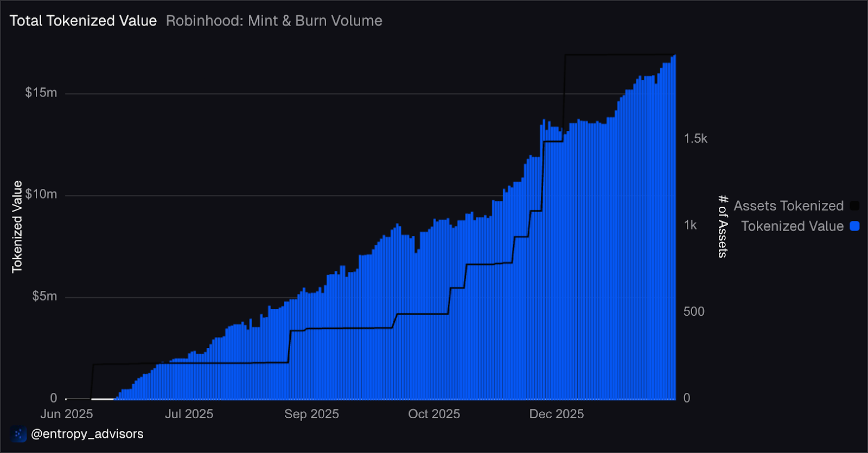Click the Sep 2025 x-axis label

[x=312, y=414]
